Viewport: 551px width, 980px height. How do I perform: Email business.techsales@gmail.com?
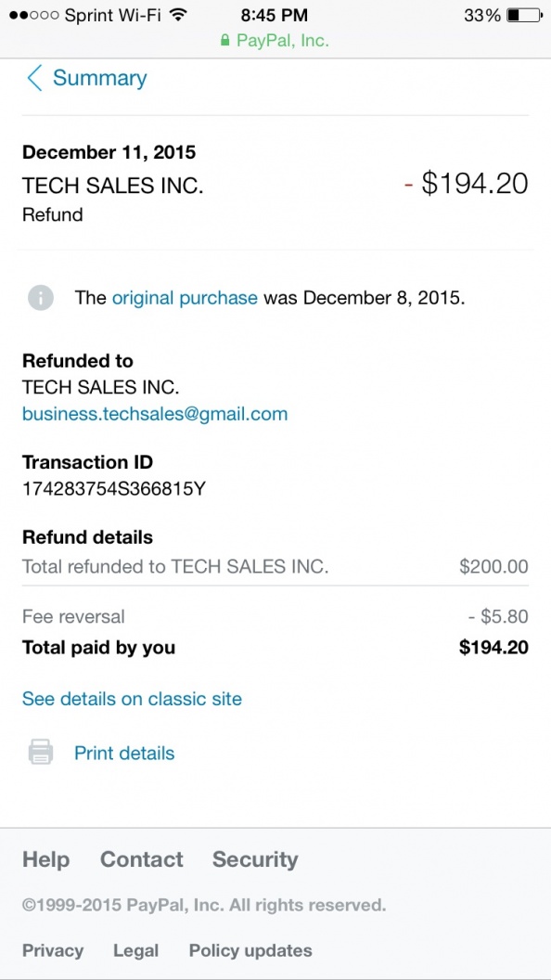click(x=155, y=414)
